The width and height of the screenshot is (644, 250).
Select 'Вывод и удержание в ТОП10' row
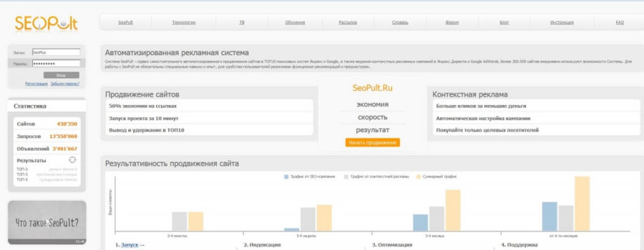tap(209, 130)
